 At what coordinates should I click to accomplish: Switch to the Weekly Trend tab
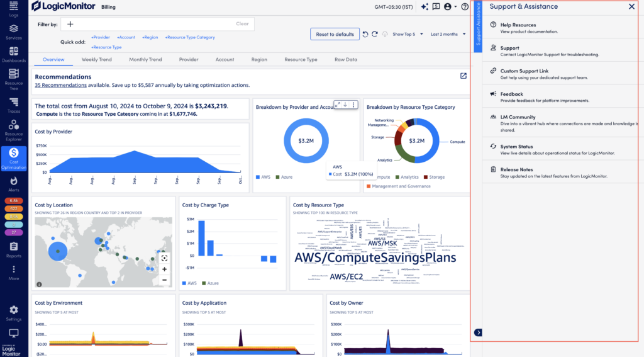(96, 60)
